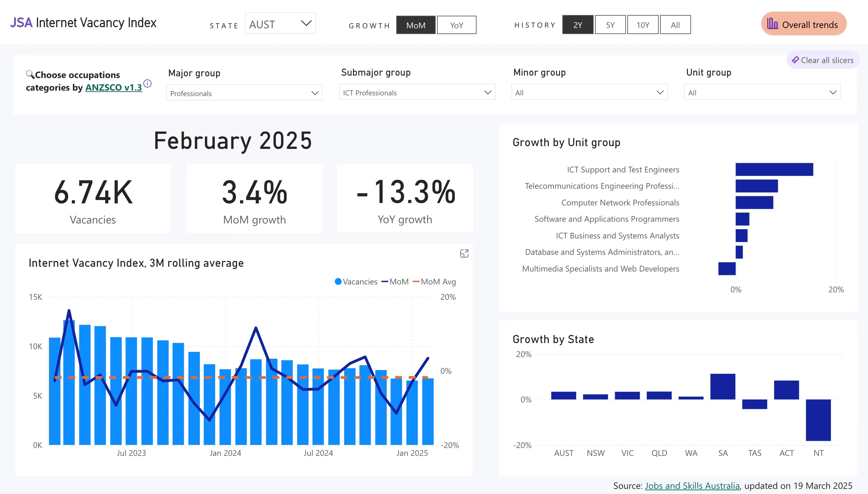Choose the 10Y history option
This screenshot has width=868, height=494.
[642, 25]
